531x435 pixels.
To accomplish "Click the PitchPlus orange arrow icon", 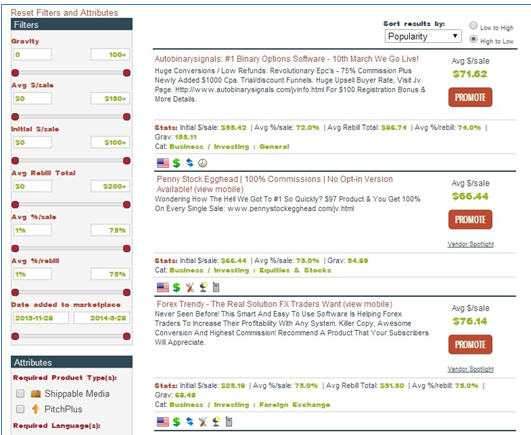I will (36, 409).
